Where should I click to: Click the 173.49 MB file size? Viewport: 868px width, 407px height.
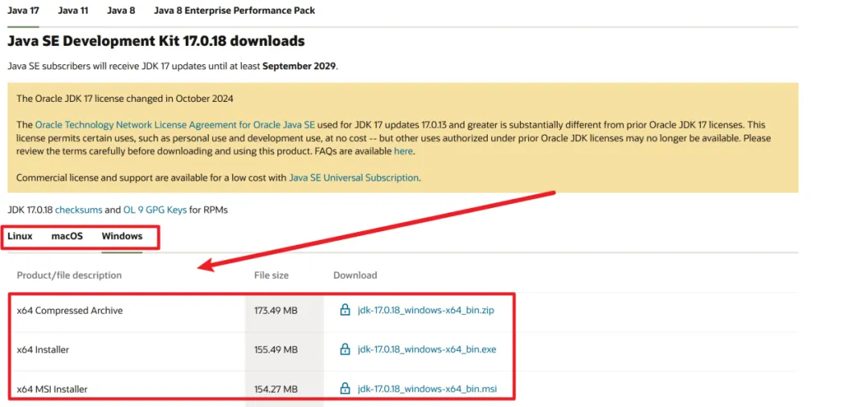click(x=276, y=311)
